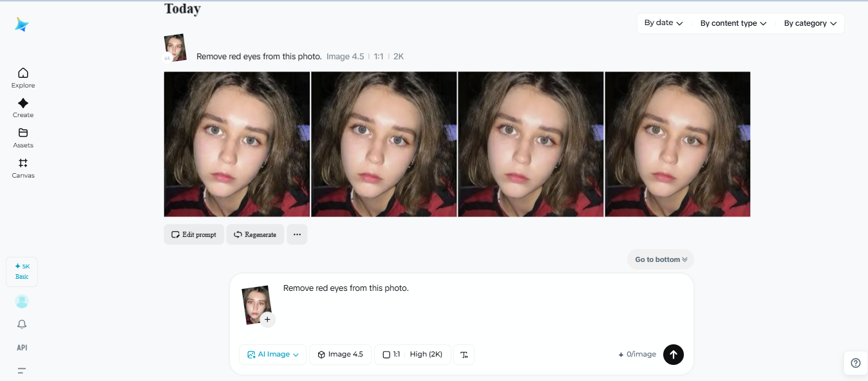The height and width of the screenshot is (381, 868).
Task: Click the 2K label in the history header
Action: click(399, 57)
